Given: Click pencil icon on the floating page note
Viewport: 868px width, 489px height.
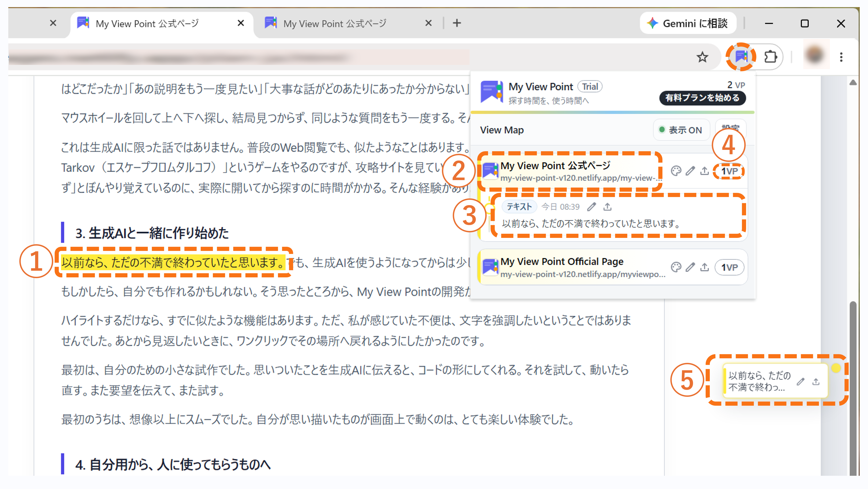Looking at the screenshot, I should 801,381.
